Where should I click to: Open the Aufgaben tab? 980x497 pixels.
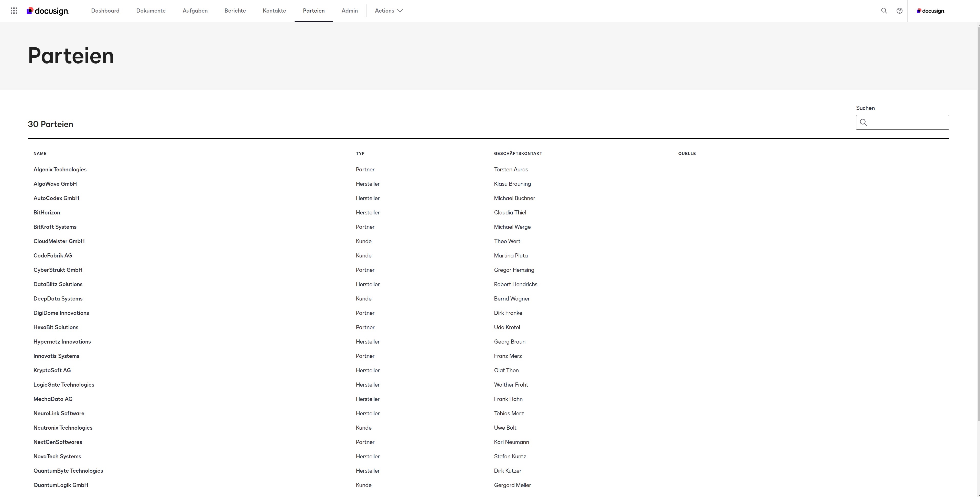(x=195, y=11)
